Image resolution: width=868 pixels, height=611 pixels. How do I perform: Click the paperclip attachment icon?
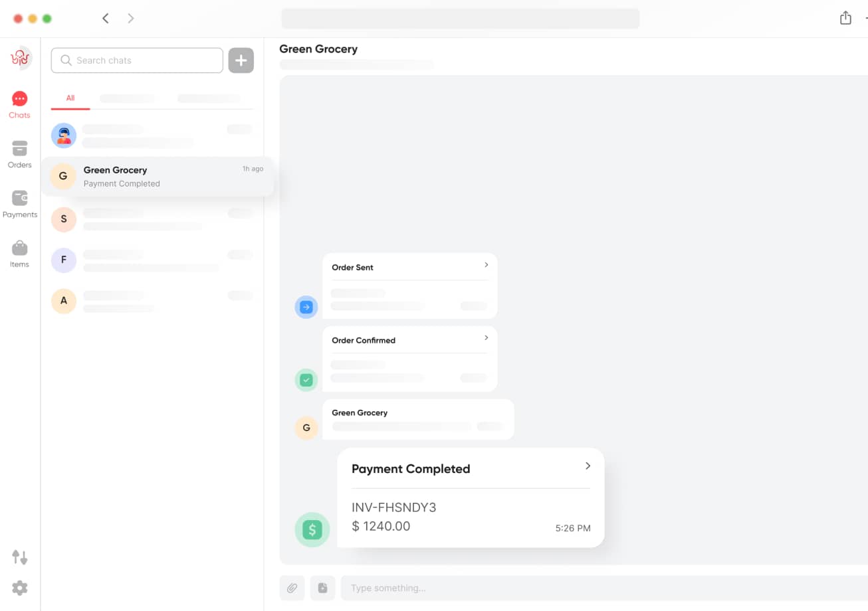[x=292, y=588]
